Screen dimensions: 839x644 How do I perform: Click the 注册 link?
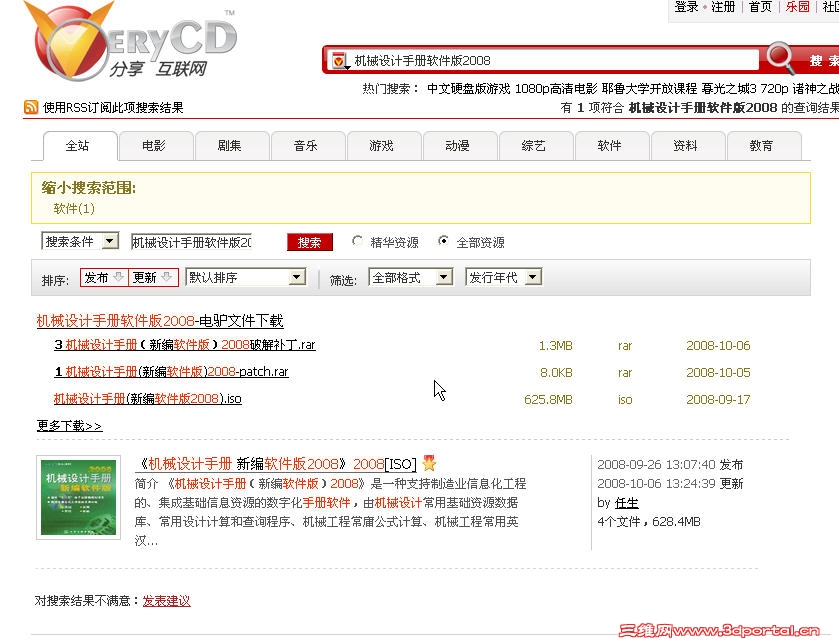click(723, 7)
